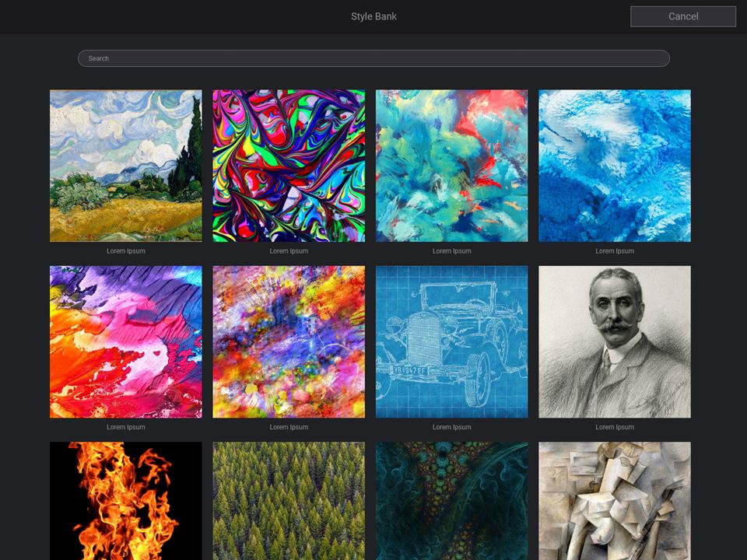Choose the fire flames style thumbnail

point(126,501)
